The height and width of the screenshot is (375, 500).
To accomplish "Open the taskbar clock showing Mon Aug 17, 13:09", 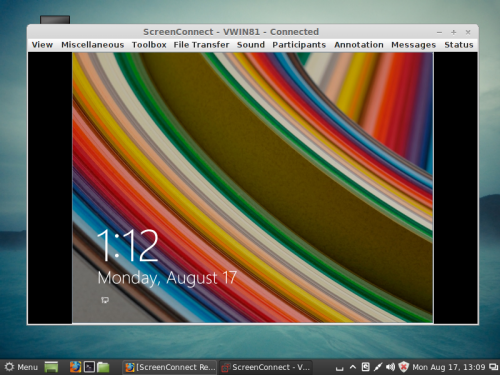I will coord(449,367).
